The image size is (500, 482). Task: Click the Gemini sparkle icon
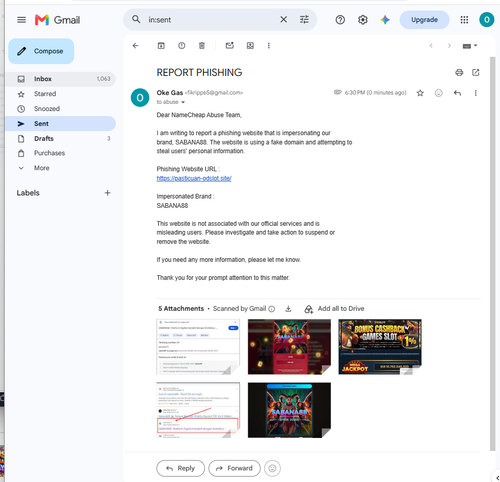click(385, 20)
